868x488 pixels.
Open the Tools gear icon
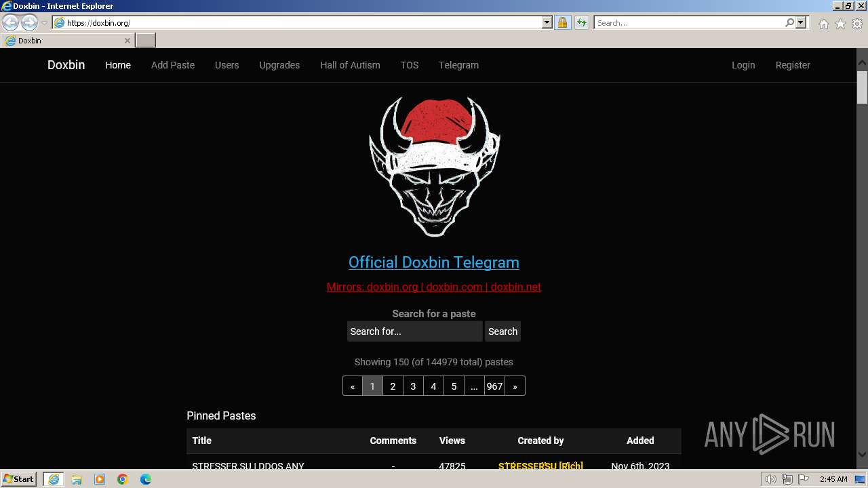point(857,24)
